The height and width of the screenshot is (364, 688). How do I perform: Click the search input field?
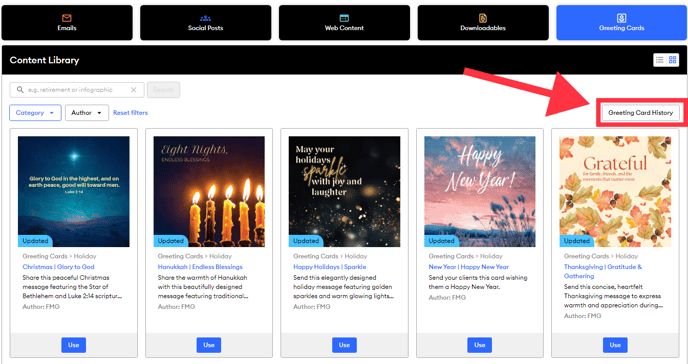(x=77, y=90)
